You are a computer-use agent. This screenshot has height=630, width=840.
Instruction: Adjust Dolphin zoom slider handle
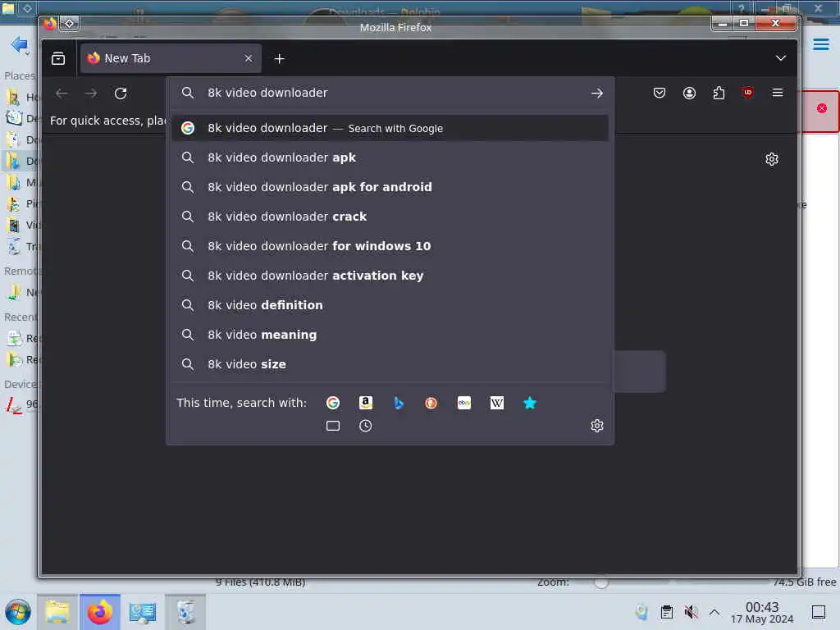pos(601,582)
